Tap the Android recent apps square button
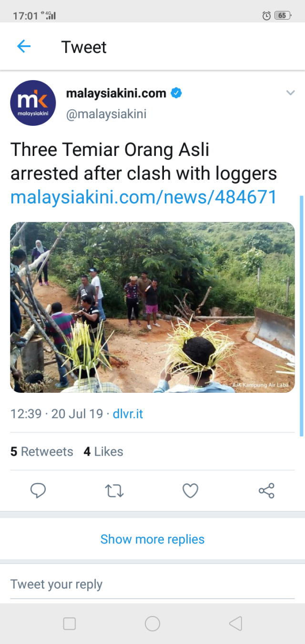Image resolution: width=305 pixels, height=644 pixels. click(x=70, y=624)
